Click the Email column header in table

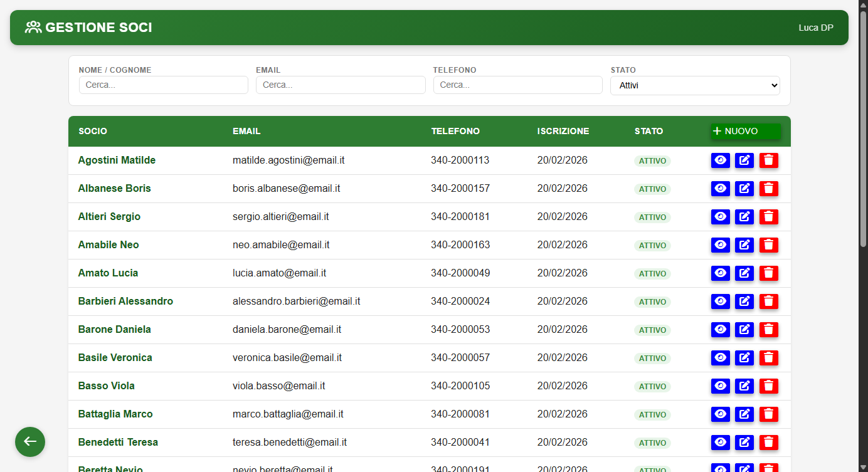click(x=246, y=131)
